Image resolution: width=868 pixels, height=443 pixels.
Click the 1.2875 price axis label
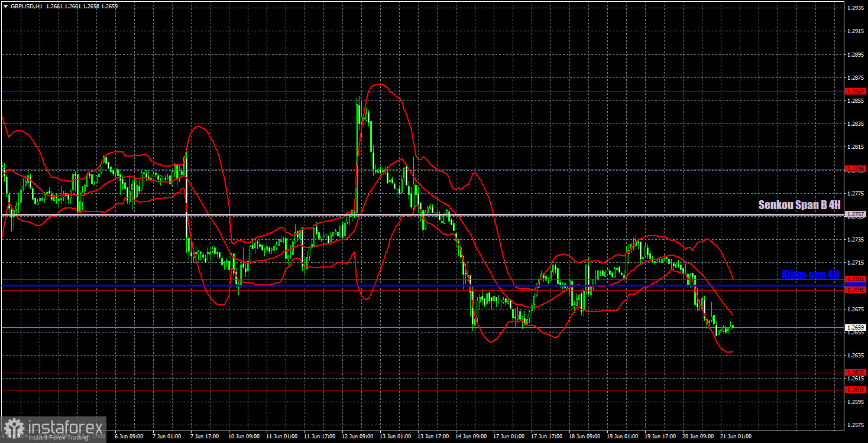[856, 78]
